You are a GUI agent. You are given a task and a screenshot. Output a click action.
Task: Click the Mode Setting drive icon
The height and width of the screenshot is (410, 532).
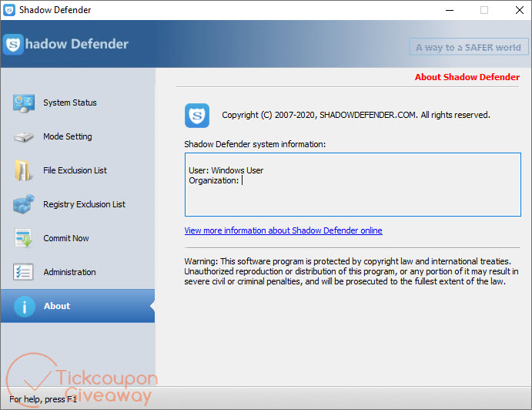click(x=23, y=137)
